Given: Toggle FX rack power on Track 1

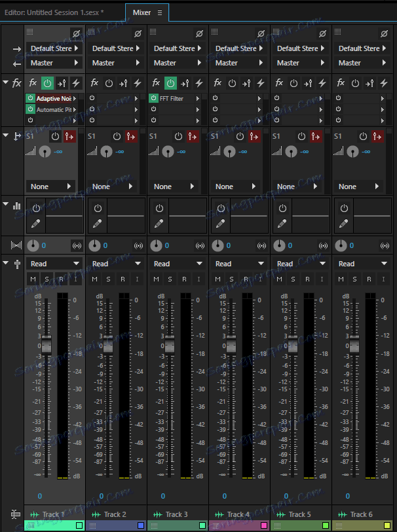Looking at the screenshot, I should coord(47,83).
